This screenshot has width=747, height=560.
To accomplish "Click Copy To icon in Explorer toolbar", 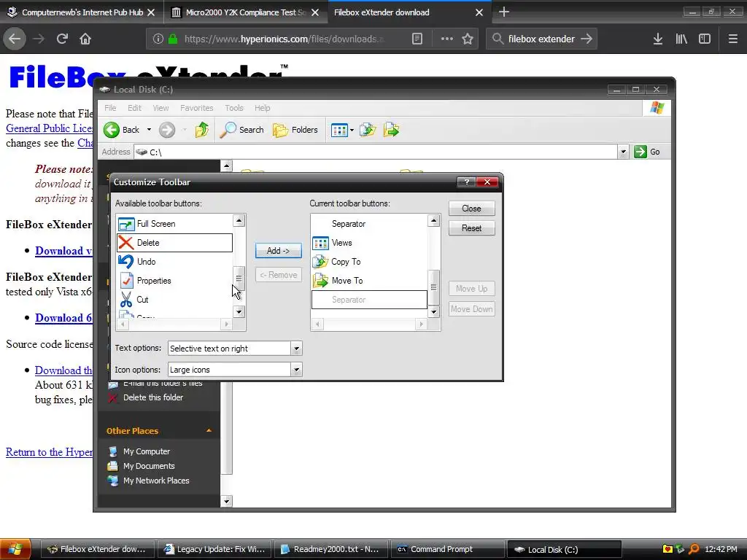I will pos(368,130).
